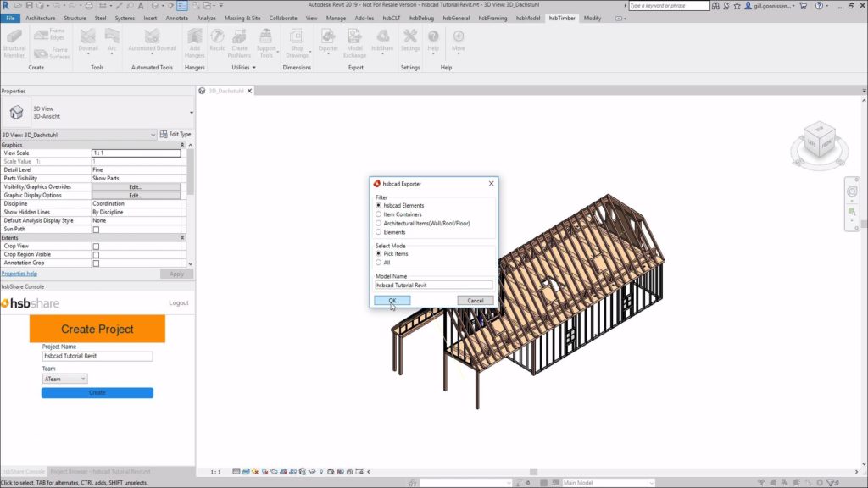Click the Print icon in quick access toolbar
Viewport: 868px width, 488px height.
(x=89, y=6)
